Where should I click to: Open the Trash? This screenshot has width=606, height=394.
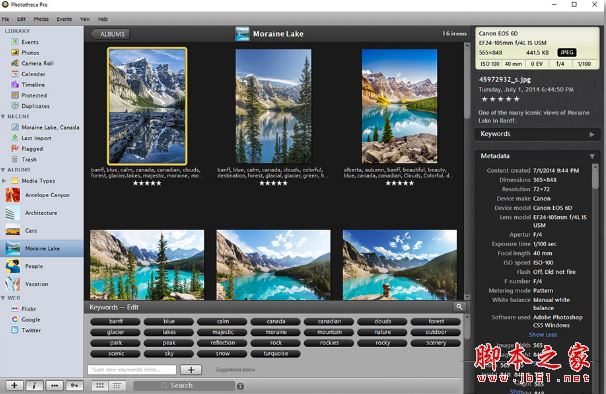29,159
